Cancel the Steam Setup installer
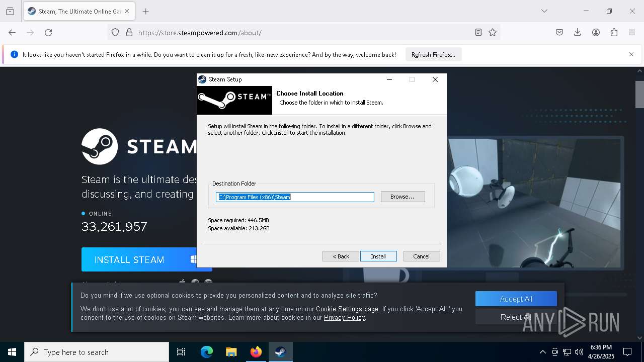The height and width of the screenshot is (362, 644). [x=422, y=256]
